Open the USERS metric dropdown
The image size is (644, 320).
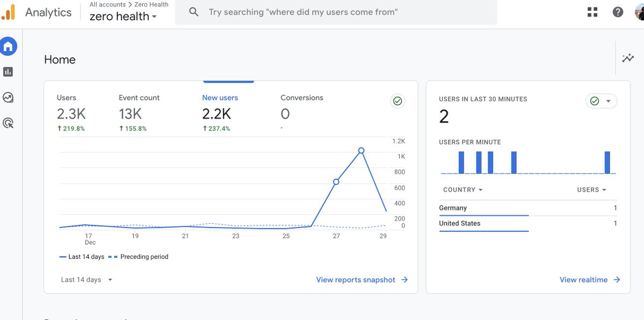592,190
